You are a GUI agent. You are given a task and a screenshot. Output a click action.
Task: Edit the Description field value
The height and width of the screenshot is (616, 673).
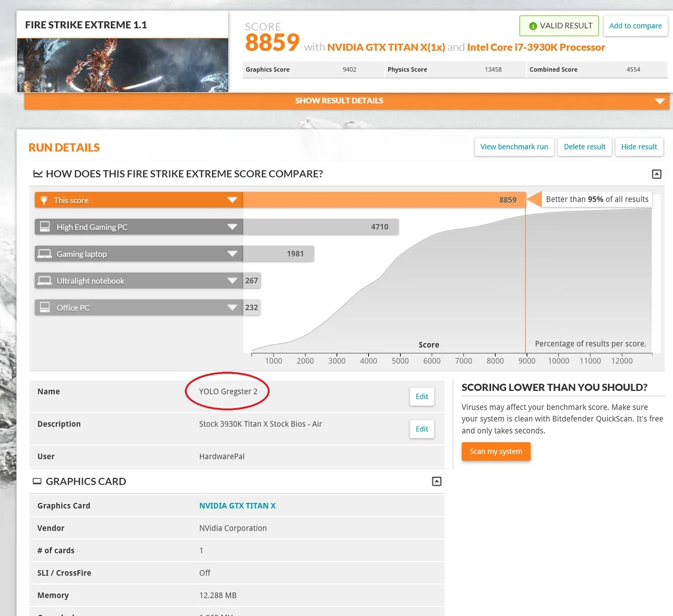422,429
